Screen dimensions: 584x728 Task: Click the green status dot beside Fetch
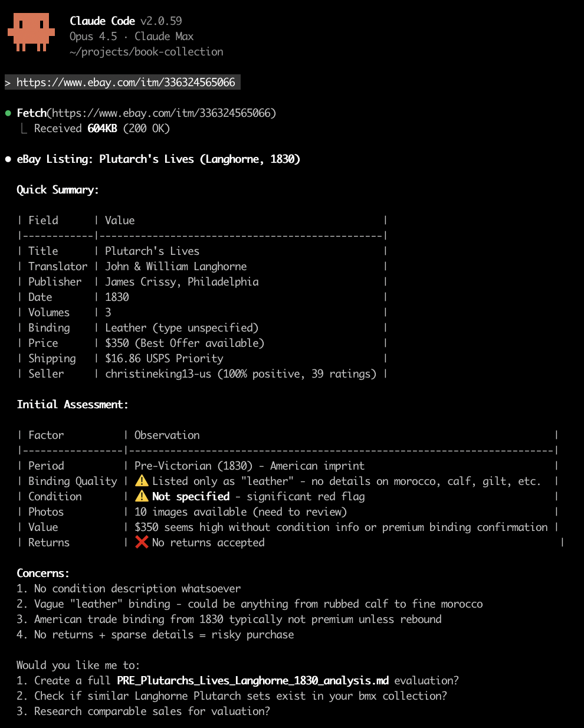[x=8, y=113]
